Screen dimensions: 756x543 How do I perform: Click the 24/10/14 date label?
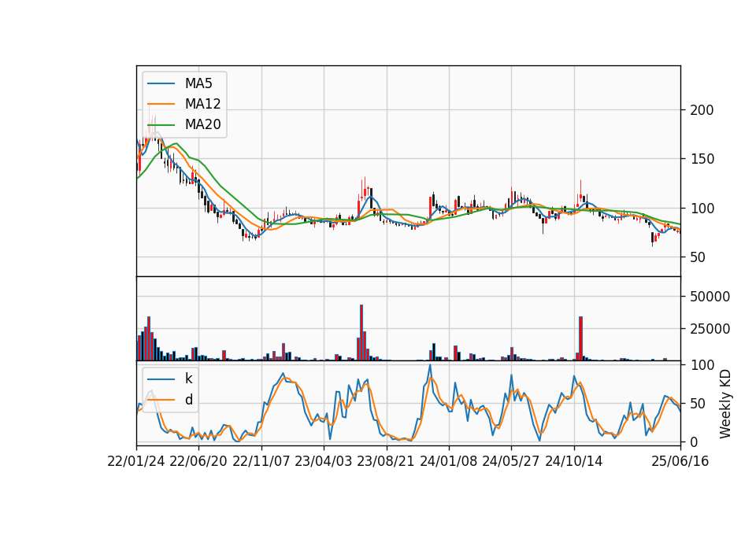(x=574, y=461)
